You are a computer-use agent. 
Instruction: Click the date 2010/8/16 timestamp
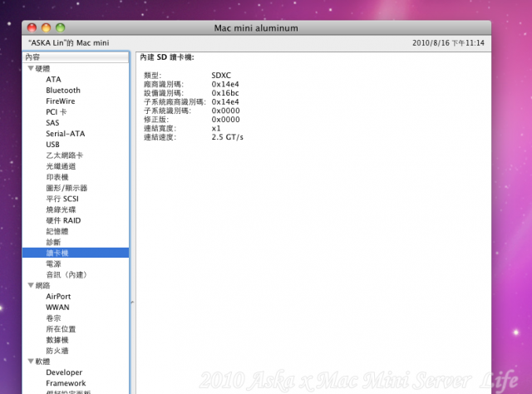tap(448, 43)
